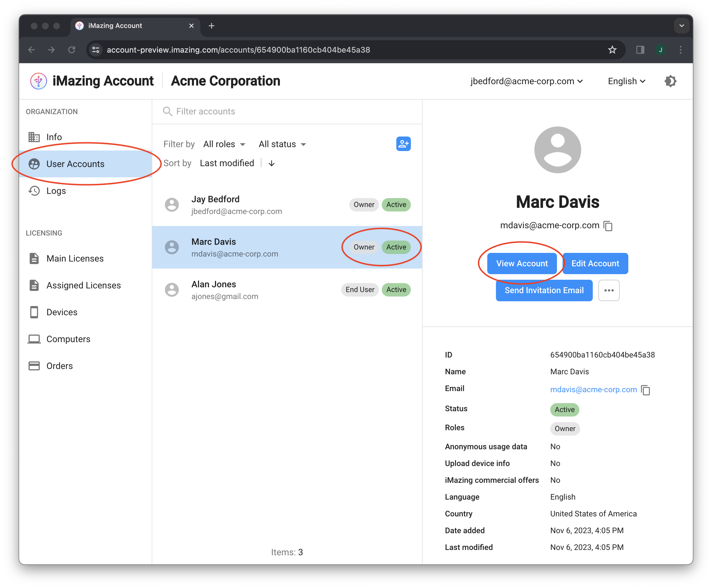Copy email icon in the Email details row
This screenshot has width=712, height=588.
click(646, 390)
